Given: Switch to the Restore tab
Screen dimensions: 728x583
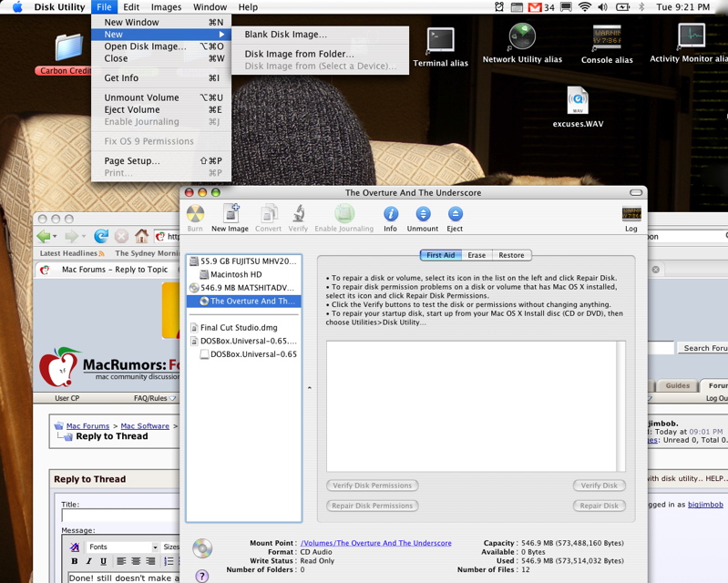Looking at the screenshot, I should (x=512, y=255).
